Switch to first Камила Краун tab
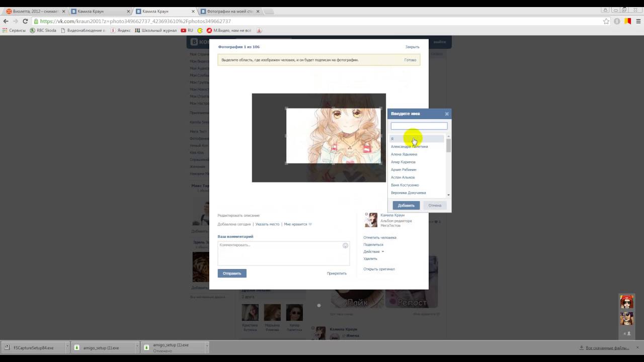 click(100, 11)
